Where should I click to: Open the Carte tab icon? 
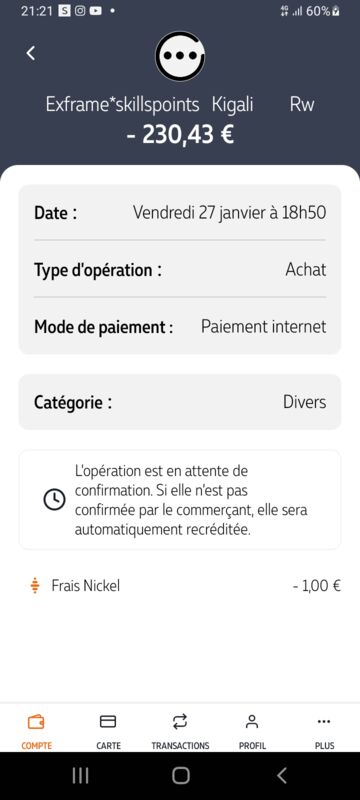108,721
